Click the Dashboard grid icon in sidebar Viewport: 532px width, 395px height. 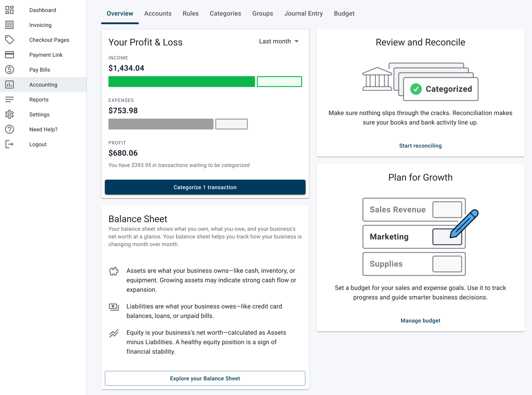(x=10, y=10)
